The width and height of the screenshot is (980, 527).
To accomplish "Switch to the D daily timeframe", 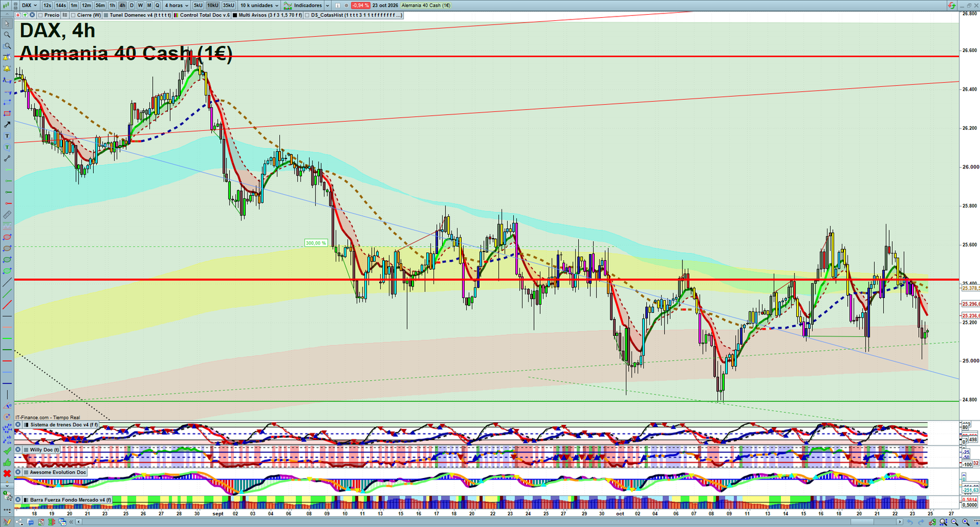I will tap(132, 5).
